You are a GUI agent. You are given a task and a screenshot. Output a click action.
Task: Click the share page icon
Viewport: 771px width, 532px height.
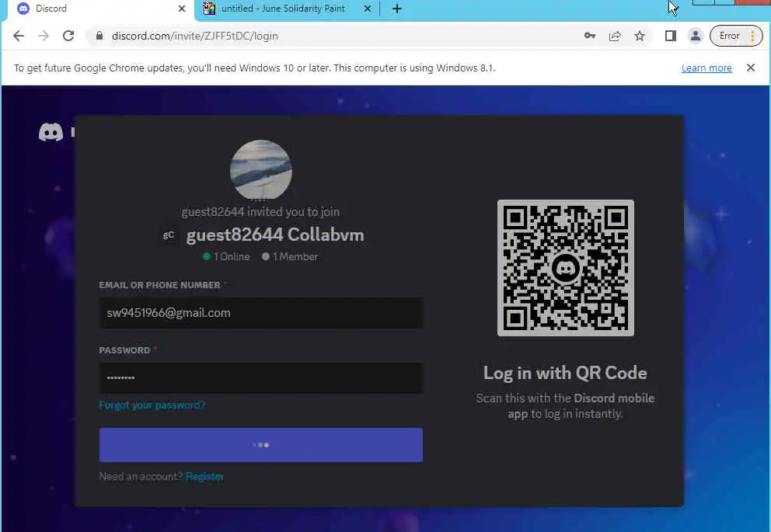[615, 36]
